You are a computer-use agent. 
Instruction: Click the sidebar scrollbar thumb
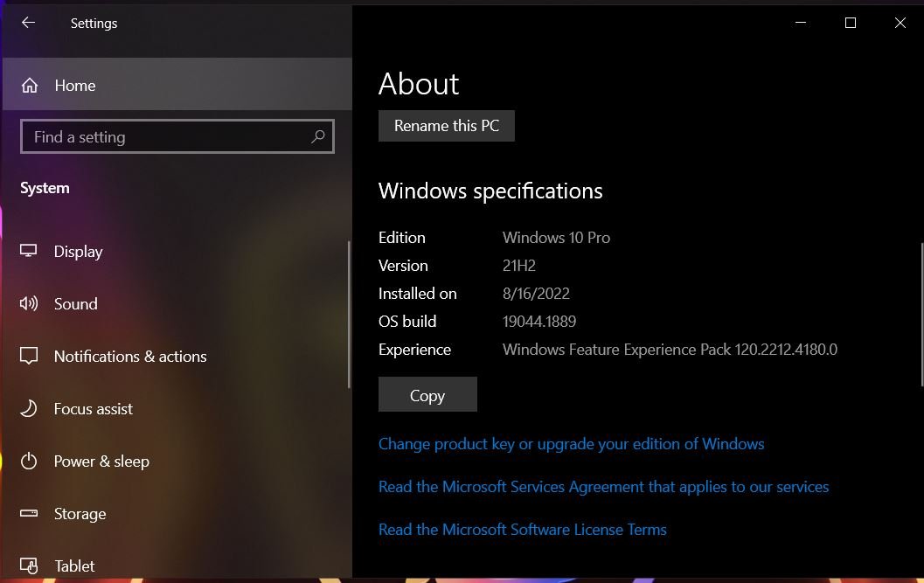[x=349, y=315]
